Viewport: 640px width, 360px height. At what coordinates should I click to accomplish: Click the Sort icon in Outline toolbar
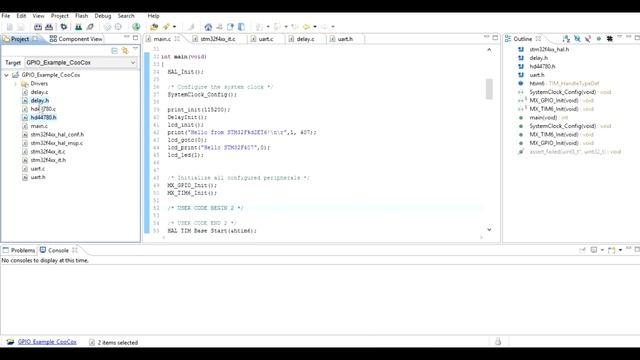click(566, 39)
